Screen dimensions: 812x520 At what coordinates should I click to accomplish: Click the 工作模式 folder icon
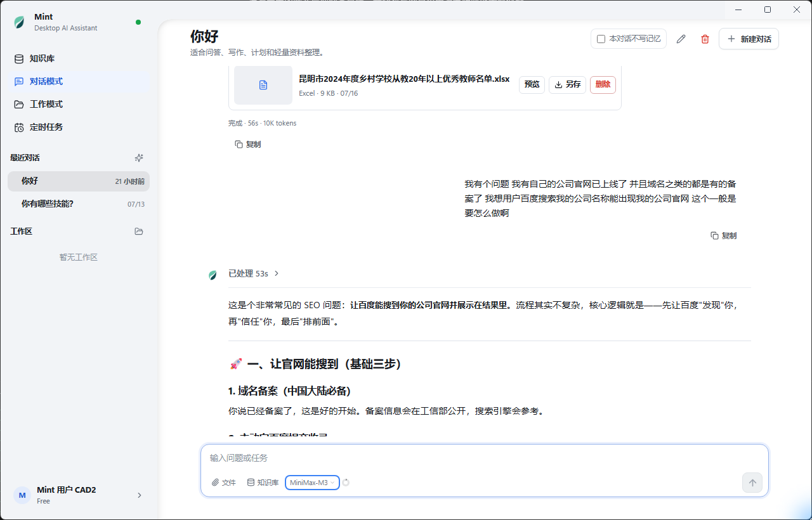pos(20,104)
